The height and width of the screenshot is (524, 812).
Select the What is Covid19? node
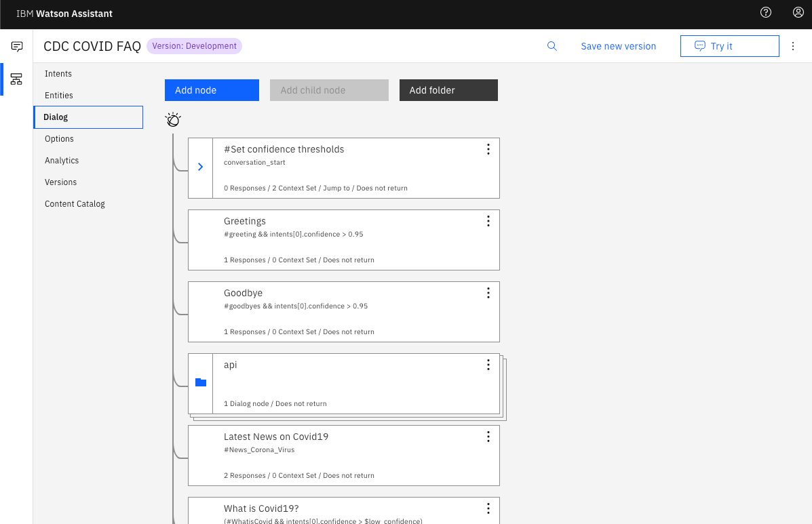click(x=344, y=510)
